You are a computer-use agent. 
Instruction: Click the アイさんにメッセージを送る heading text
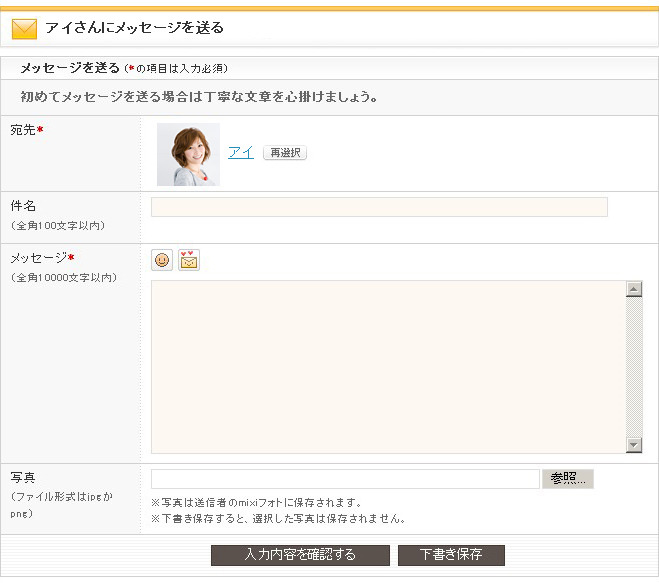coord(134,28)
